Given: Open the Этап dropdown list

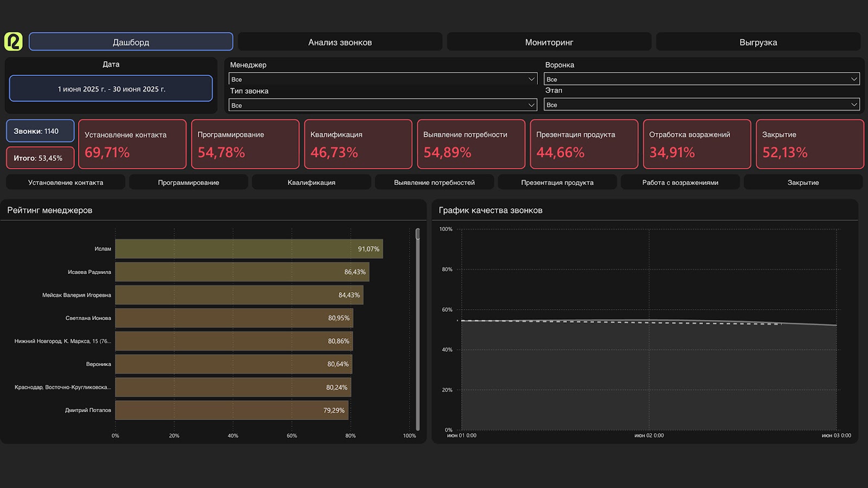Looking at the screenshot, I should point(701,105).
